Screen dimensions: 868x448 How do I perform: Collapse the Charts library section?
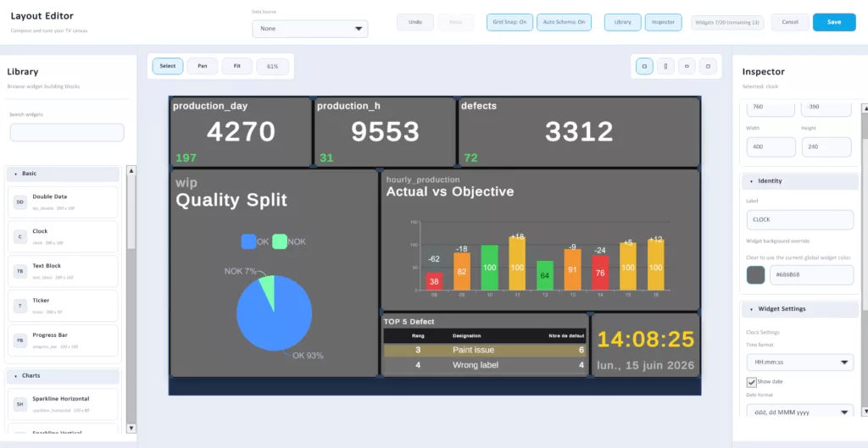click(x=63, y=375)
